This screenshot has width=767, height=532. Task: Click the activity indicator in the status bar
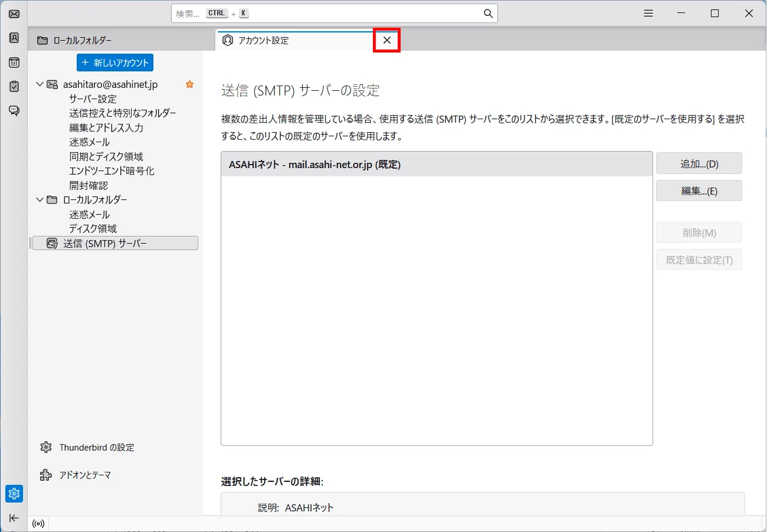[38, 523]
